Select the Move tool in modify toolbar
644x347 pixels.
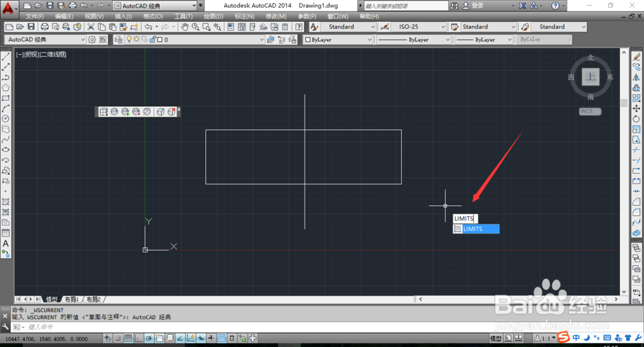pyautogui.click(x=637, y=108)
